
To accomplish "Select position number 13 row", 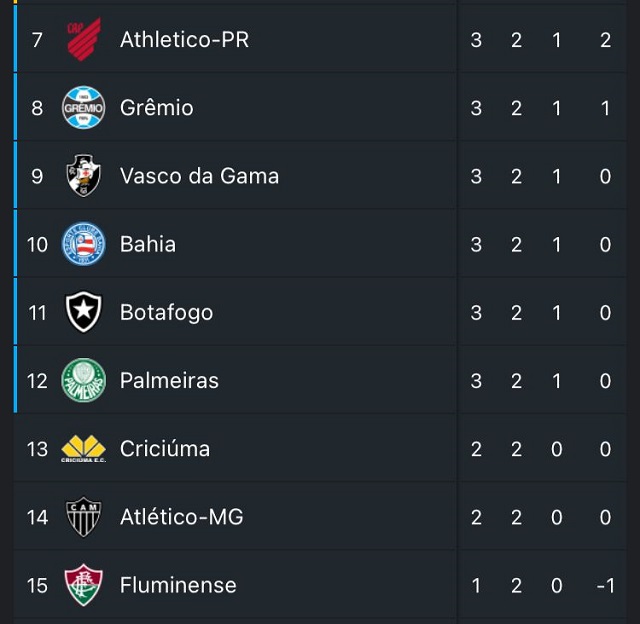I will coord(320,449).
